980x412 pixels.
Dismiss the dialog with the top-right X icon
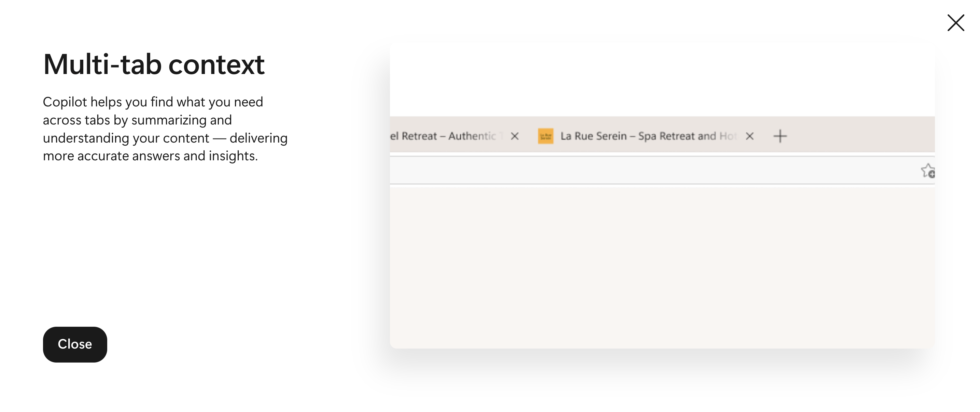click(955, 23)
